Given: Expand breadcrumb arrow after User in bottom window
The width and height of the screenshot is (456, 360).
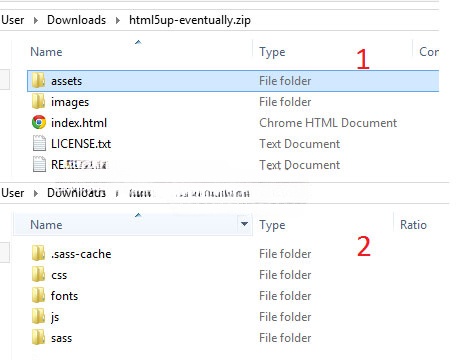Looking at the screenshot, I should pos(36,193).
